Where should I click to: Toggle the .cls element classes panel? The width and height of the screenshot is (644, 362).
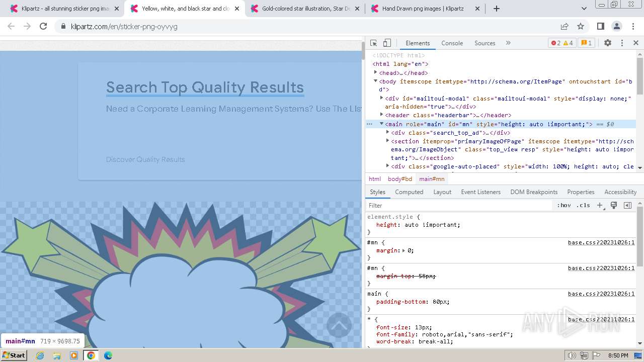click(x=583, y=205)
